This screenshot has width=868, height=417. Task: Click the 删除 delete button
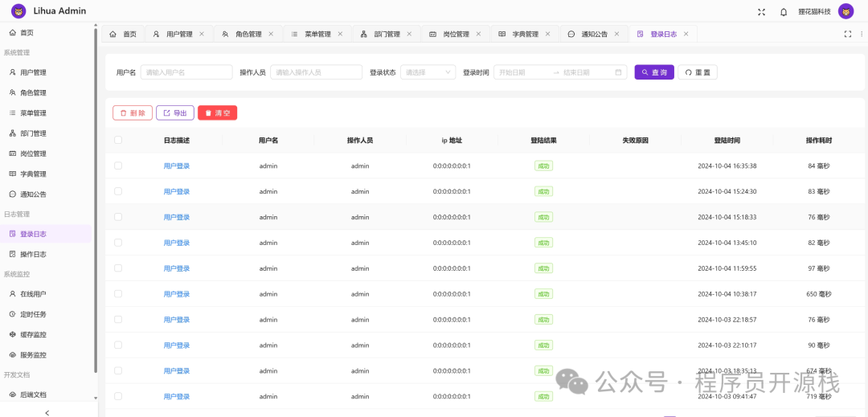133,112
